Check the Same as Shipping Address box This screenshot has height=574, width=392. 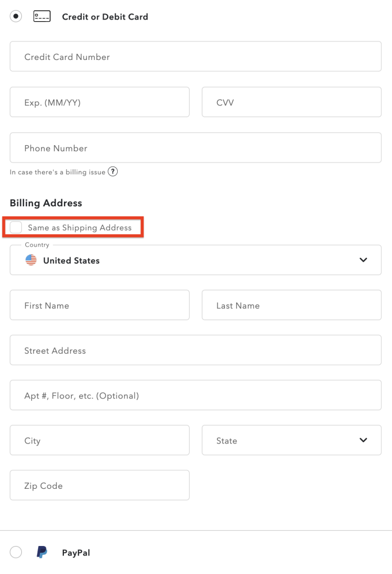pyautogui.click(x=16, y=228)
